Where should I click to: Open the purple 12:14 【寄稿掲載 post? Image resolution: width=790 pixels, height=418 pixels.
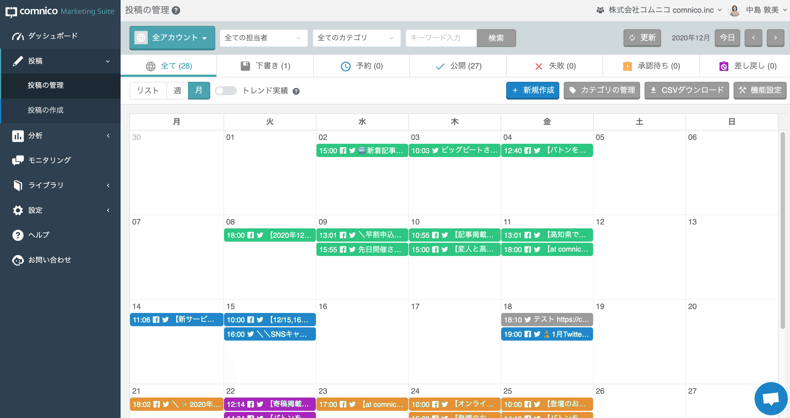270,404
